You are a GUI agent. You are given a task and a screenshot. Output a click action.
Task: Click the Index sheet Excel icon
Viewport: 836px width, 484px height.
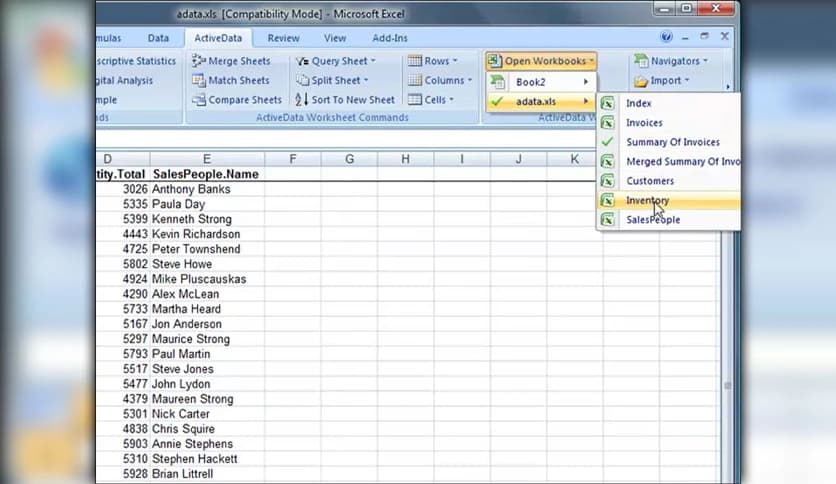[607, 103]
